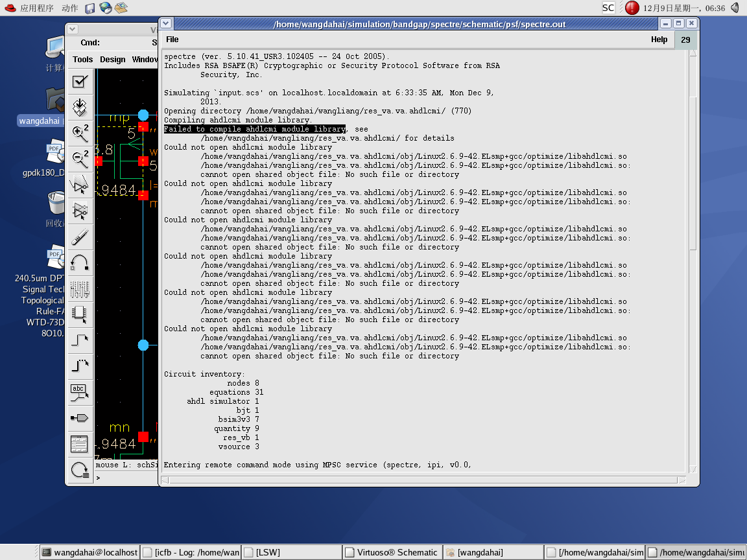Click the red alert notification icon
The height and width of the screenshot is (560, 747).
pos(632,8)
